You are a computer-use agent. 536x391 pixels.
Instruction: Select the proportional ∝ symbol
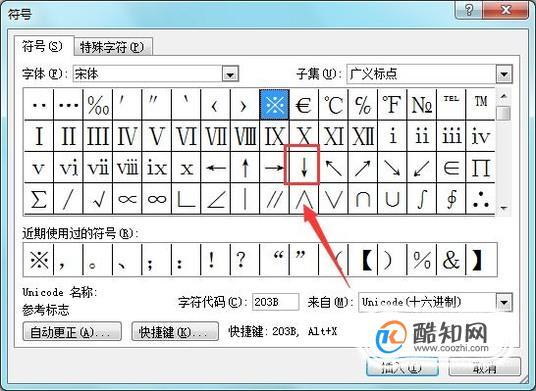click(127, 199)
